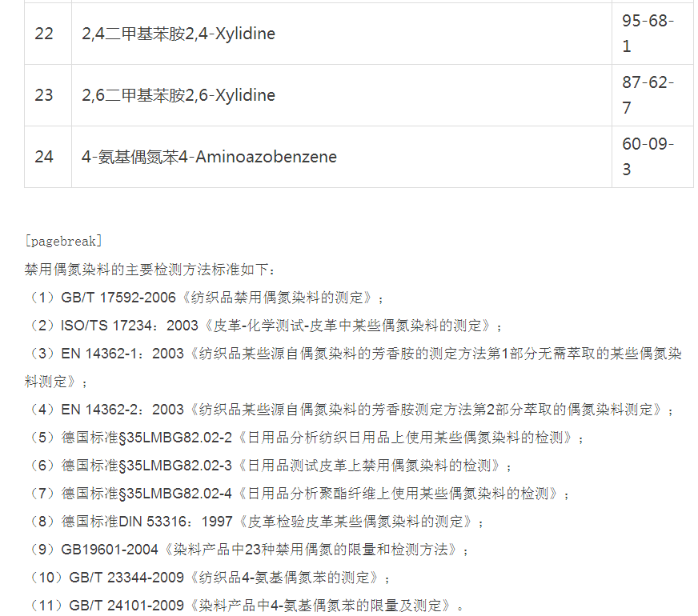Select the 2,6-Xylidine name cell
This screenshot has height=616, width=698.
pos(179,95)
